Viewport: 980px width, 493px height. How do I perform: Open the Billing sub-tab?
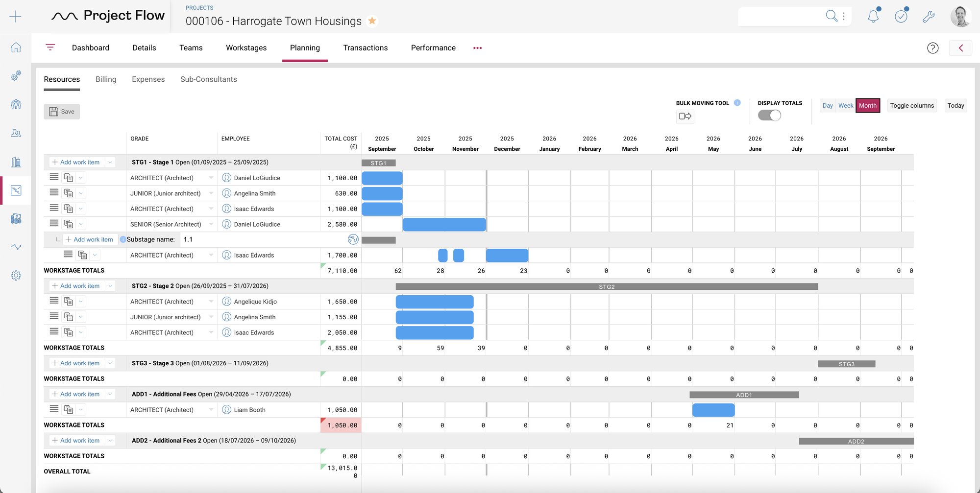point(106,79)
